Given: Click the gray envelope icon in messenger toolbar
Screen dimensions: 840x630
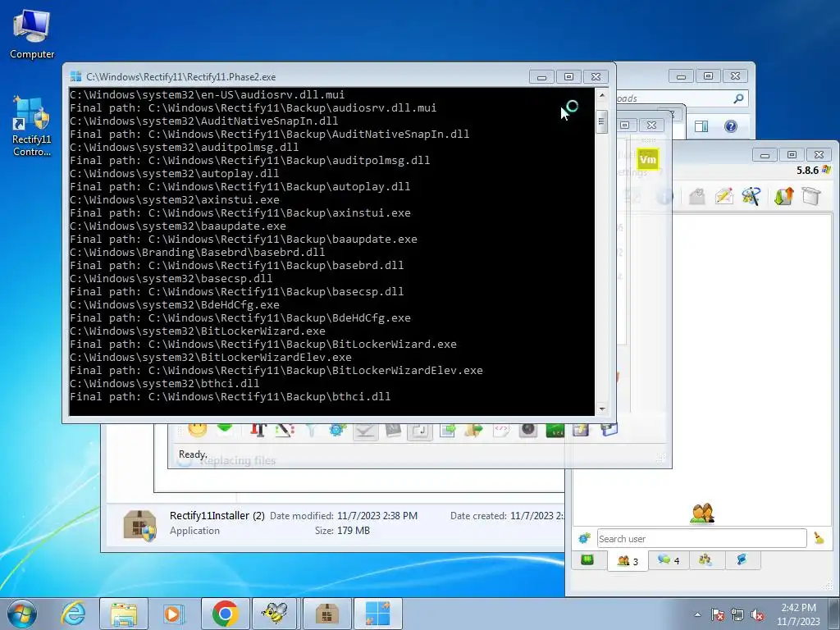Looking at the screenshot, I should 696,197.
